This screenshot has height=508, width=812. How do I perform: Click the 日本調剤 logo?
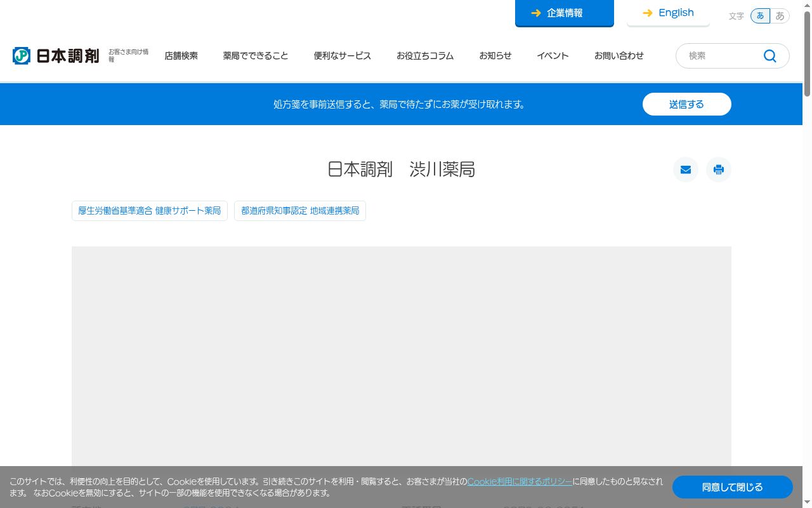pos(56,56)
